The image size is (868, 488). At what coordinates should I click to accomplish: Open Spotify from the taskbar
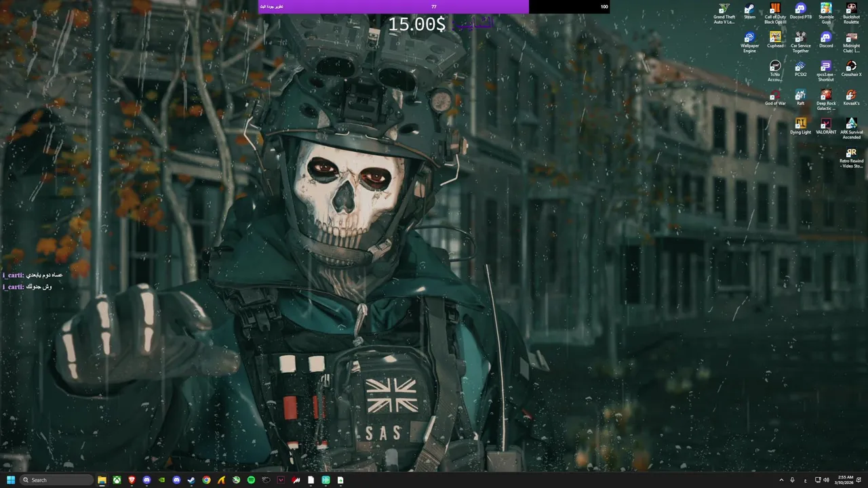pyautogui.click(x=251, y=480)
